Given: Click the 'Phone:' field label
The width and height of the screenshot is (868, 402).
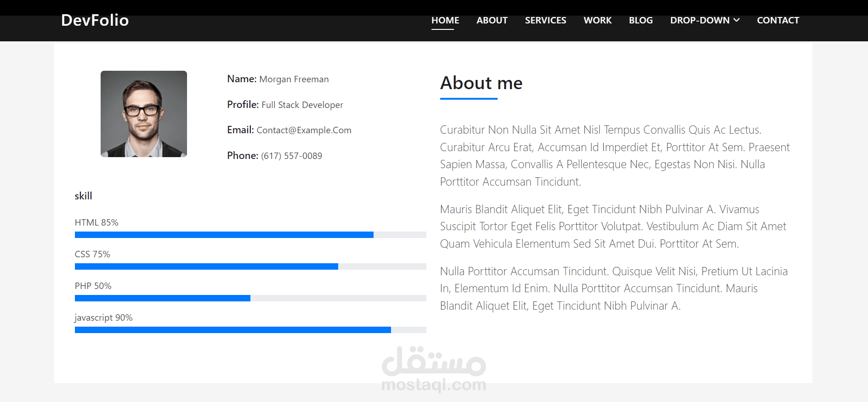Looking at the screenshot, I should (x=243, y=156).
